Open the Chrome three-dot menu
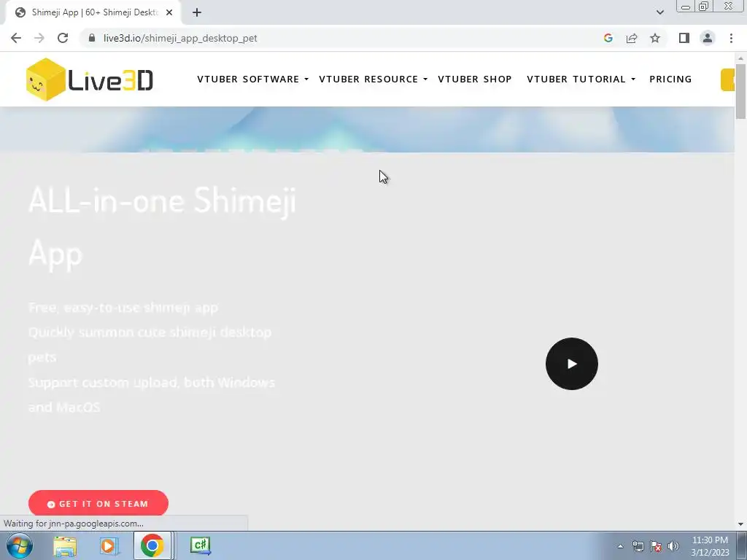Screen dimensions: 747x560 pyautogui.click(x=731, y=38)
